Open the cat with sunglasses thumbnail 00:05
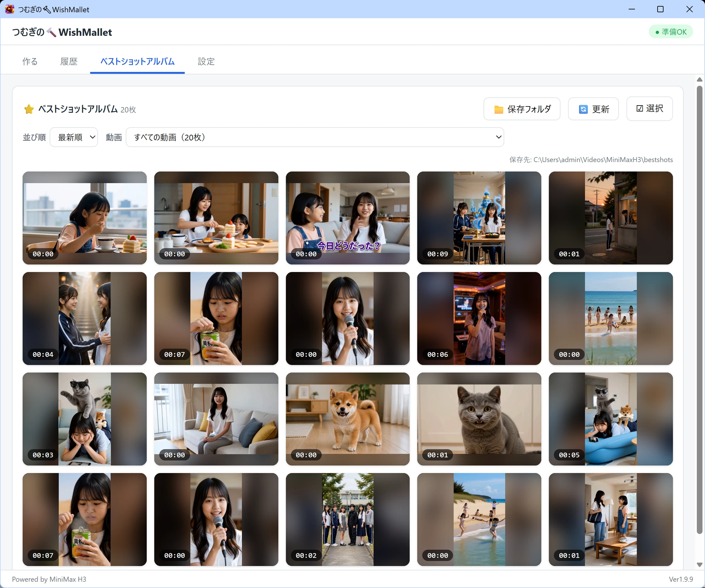This screenshot has height=588, width=705. pyautogui.click(x=611, y=419)
